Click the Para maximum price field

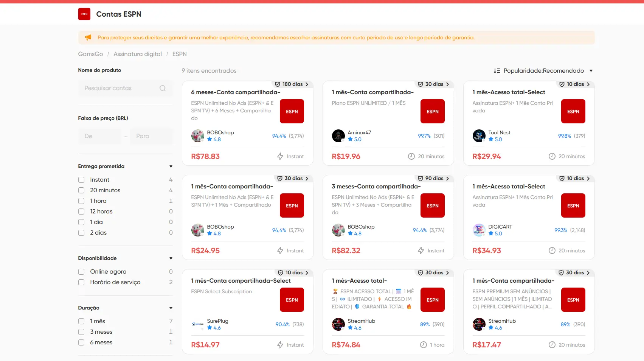click(x=151, y=136)
